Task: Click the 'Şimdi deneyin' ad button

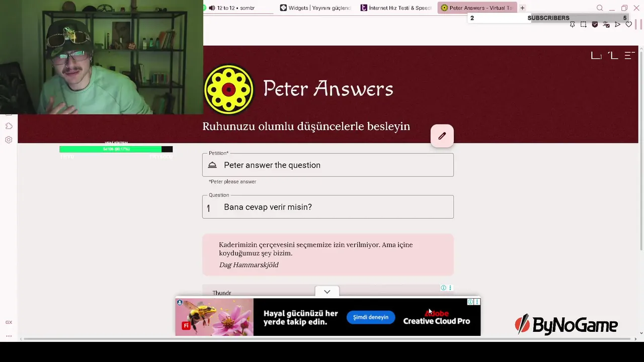Action: tap(371, 317)
